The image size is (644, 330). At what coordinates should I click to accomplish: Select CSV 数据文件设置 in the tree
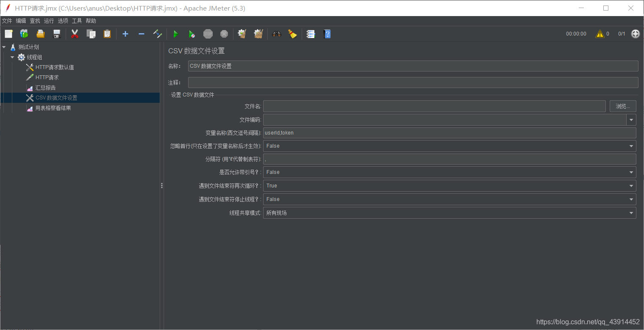click(56, 98)
